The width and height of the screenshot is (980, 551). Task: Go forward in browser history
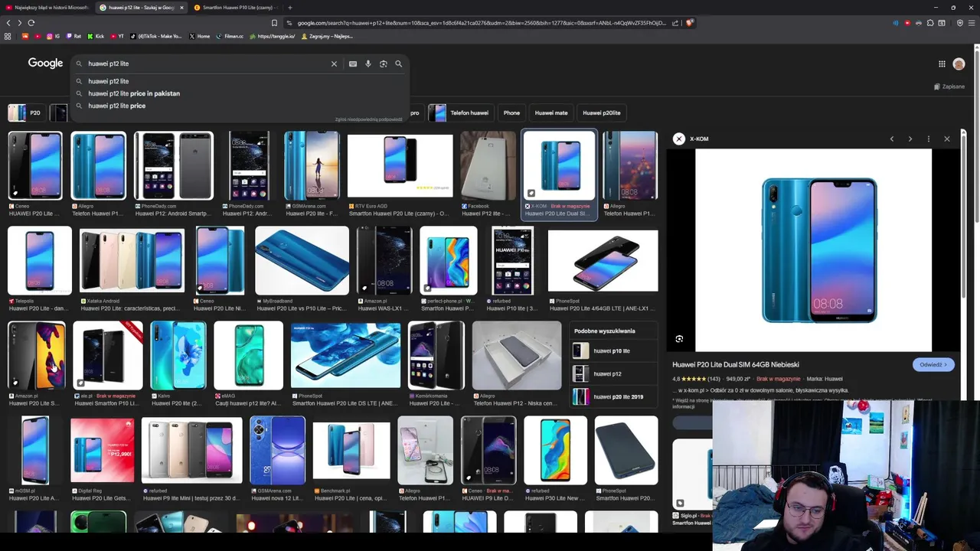tap(20, 23)
